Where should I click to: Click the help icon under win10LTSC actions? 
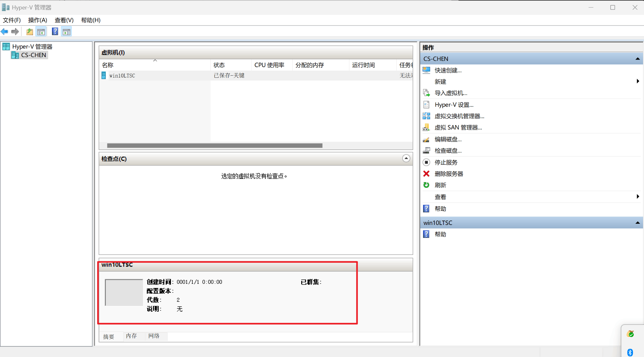pyautogui.click(x=427, y=234)
